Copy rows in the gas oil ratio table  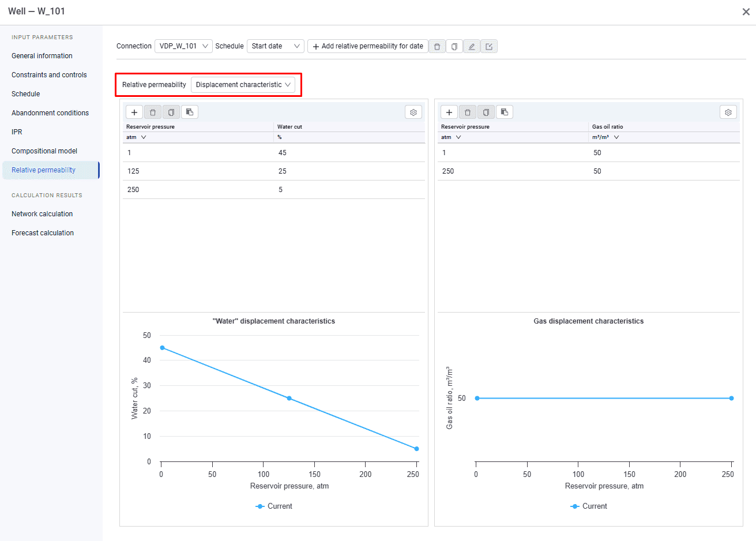tap(486, 112)
